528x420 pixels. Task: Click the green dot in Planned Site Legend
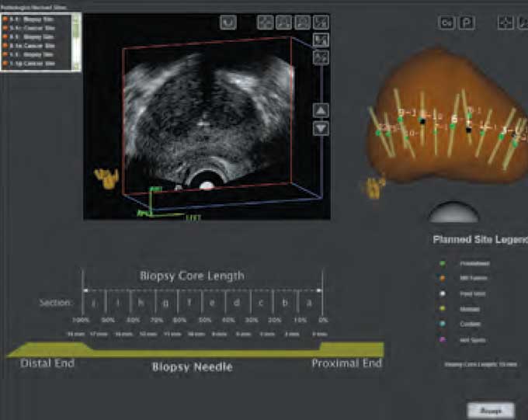point(443,263)
